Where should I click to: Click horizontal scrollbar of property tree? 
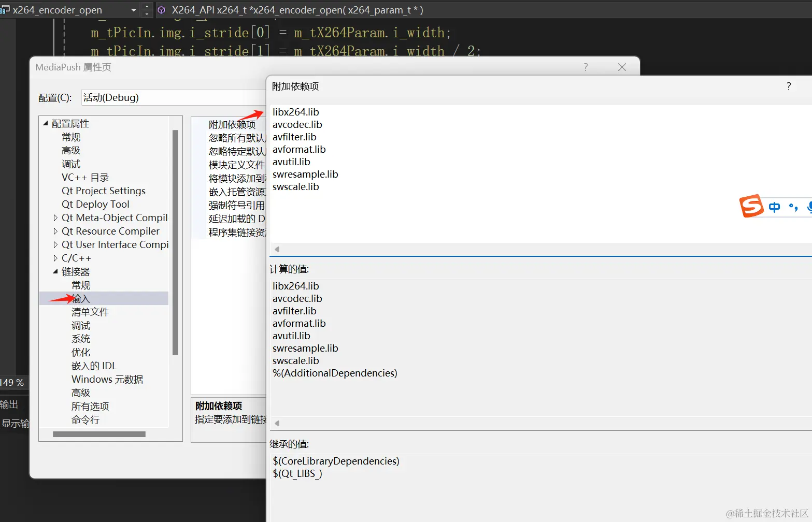tap(99, 434)
